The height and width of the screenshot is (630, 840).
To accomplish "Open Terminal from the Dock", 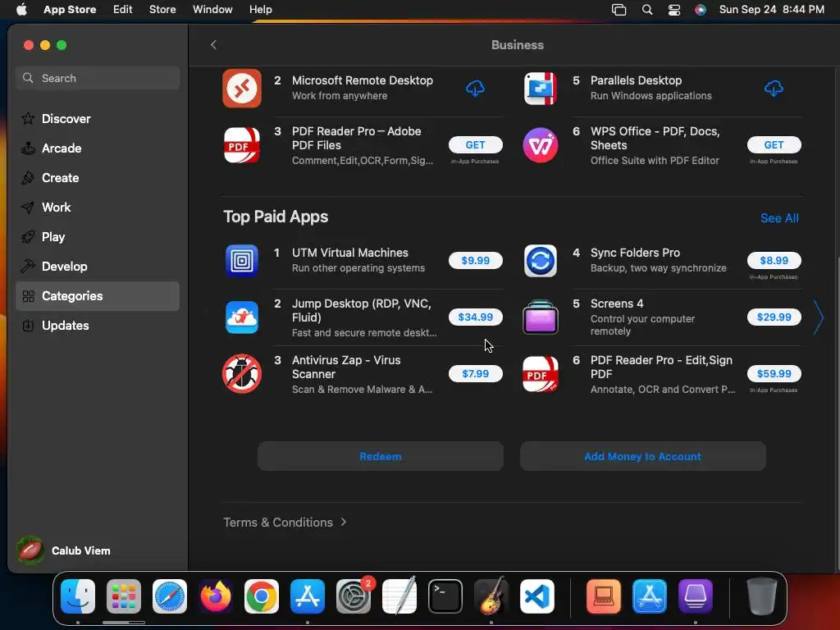I will (445, 596).
